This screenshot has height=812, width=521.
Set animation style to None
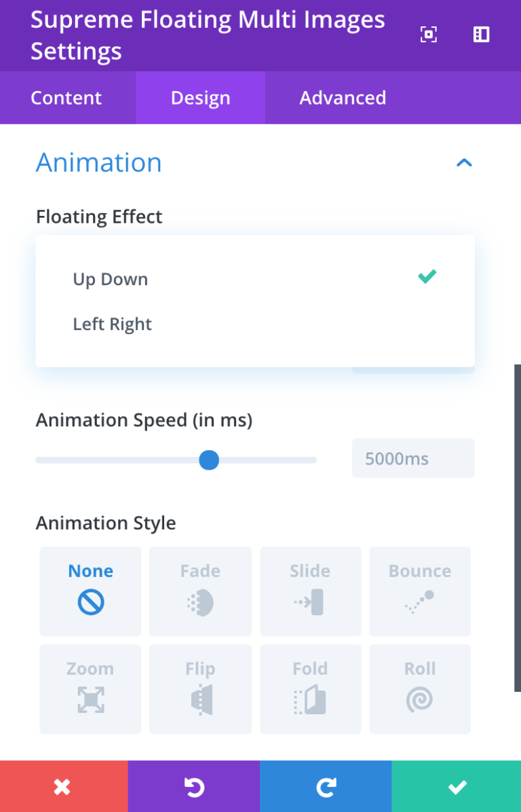pyautogui.click(x=90, y=591)
